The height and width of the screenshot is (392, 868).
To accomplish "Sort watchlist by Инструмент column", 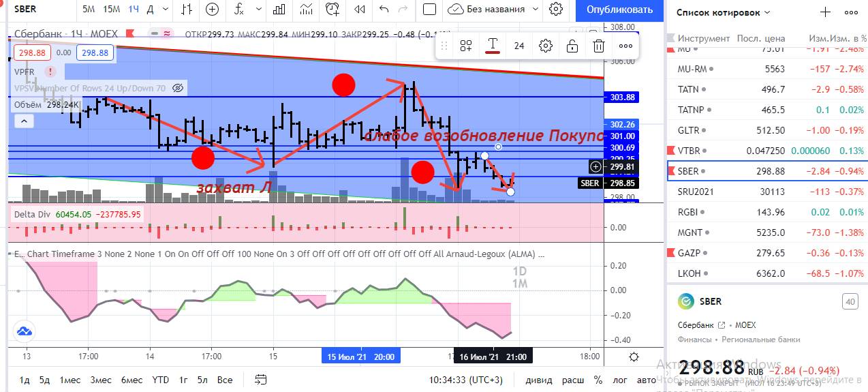I will click(x=704, y=38).
